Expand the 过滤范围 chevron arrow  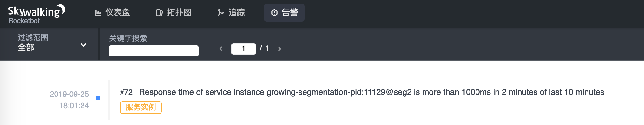click(83, 45)
